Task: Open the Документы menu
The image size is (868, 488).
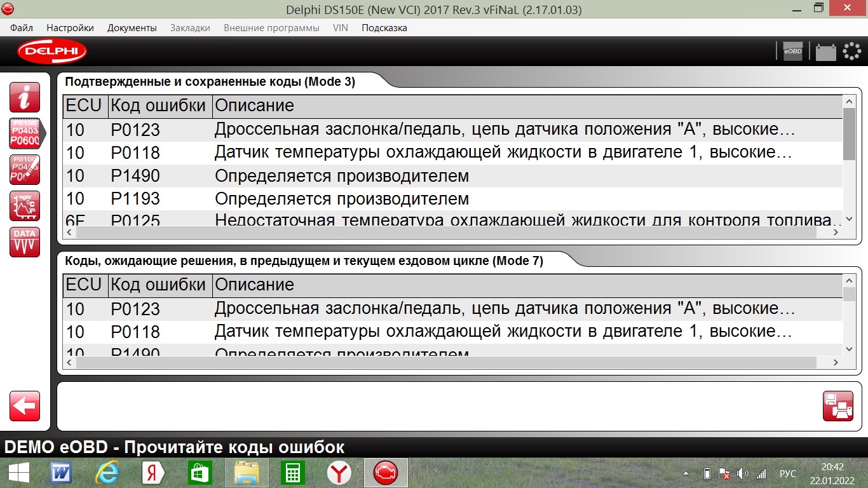Action: click(132, 28)
